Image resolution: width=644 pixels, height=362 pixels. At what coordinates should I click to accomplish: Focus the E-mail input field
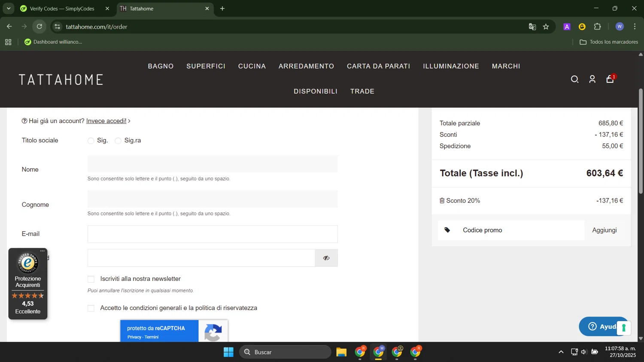point(213,234)
